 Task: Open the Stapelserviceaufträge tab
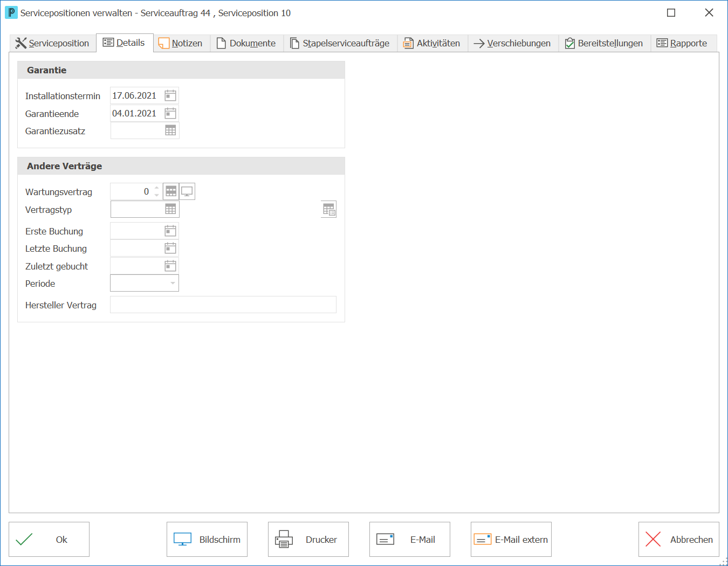click(340, 43)
